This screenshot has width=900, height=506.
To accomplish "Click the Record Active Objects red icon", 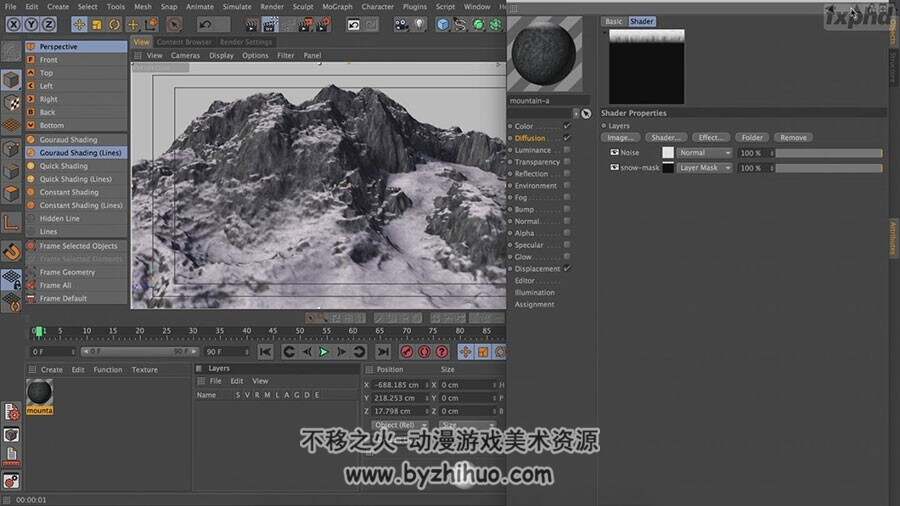I will pyautogui.click(x=406, y=352).
